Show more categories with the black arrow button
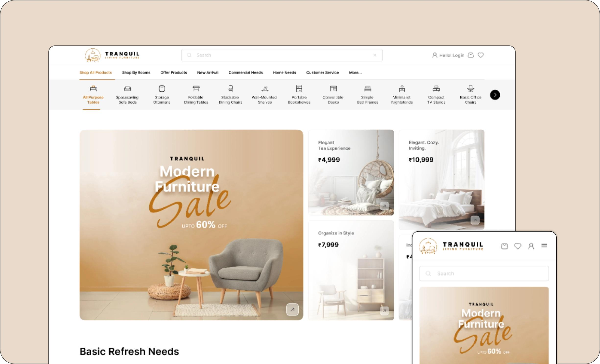This screenshot has width=600, height=364. pos(495,95)
